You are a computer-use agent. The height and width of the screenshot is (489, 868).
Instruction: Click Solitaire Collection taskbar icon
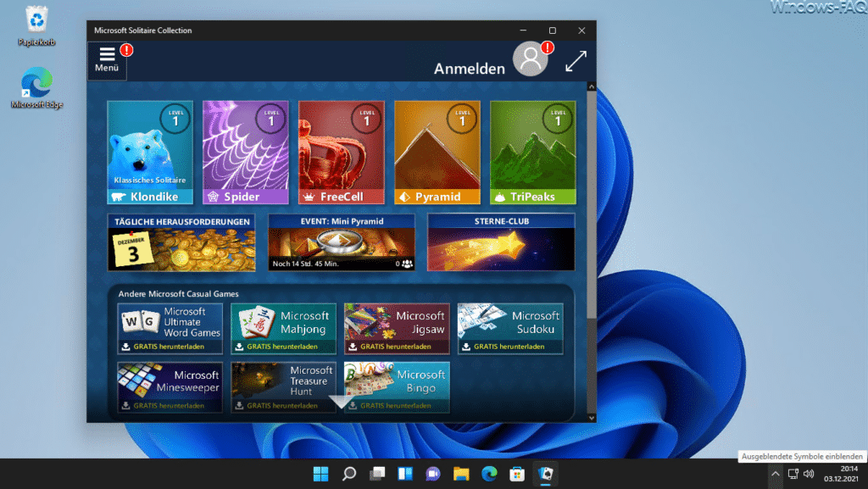click(545, 474)
